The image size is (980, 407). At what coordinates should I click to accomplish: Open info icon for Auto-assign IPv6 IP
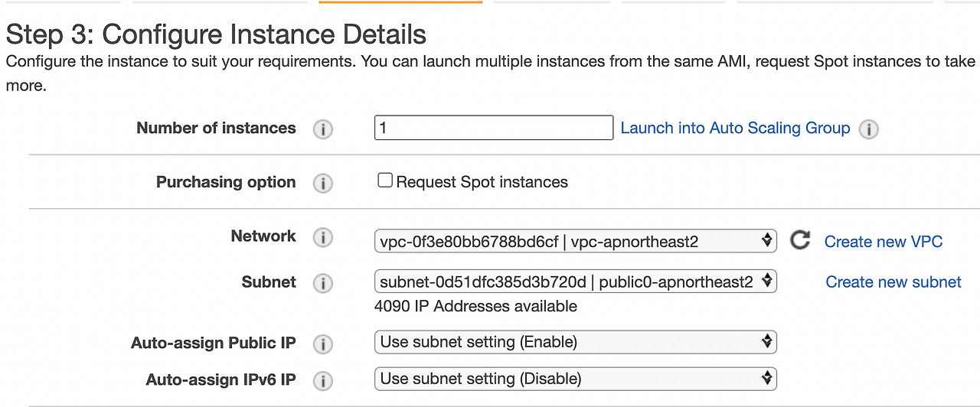(x=323, y=381)
